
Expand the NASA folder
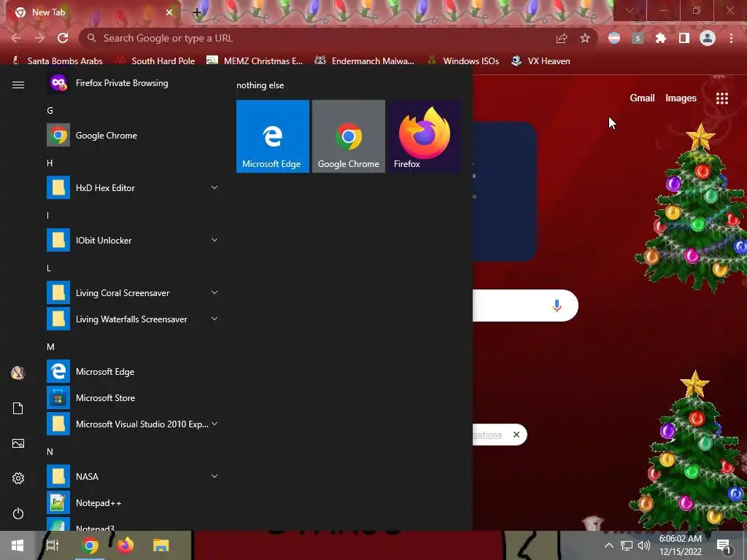[x=133, y=476]
